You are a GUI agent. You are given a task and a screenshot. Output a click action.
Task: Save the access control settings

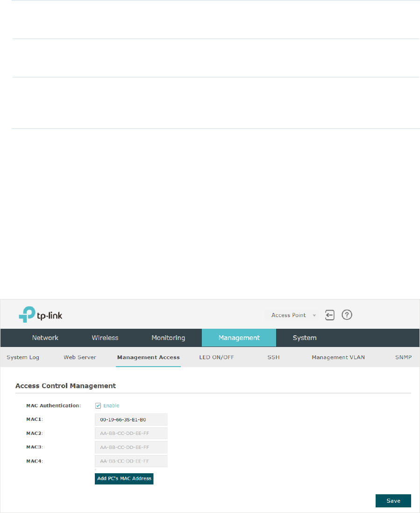[393, 501]
